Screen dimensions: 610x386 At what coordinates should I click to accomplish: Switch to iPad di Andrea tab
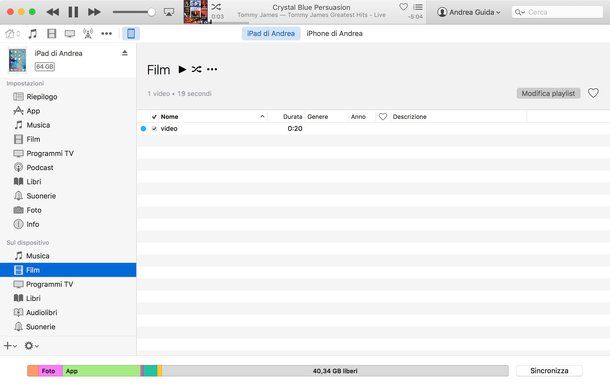tap(271, 33)
